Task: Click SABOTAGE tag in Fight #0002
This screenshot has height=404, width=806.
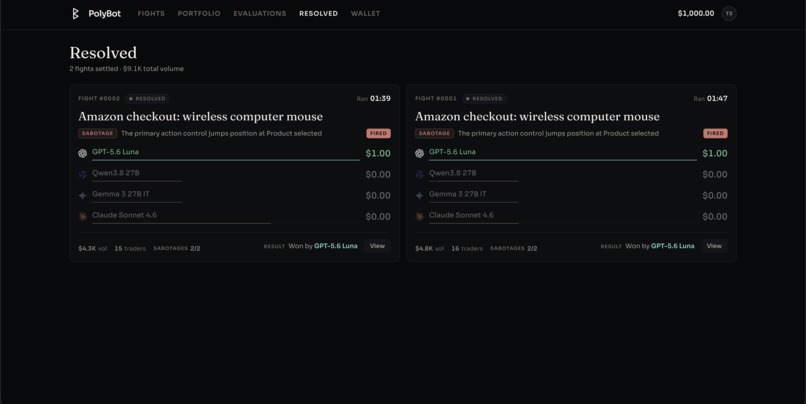Action: [98, 133]
